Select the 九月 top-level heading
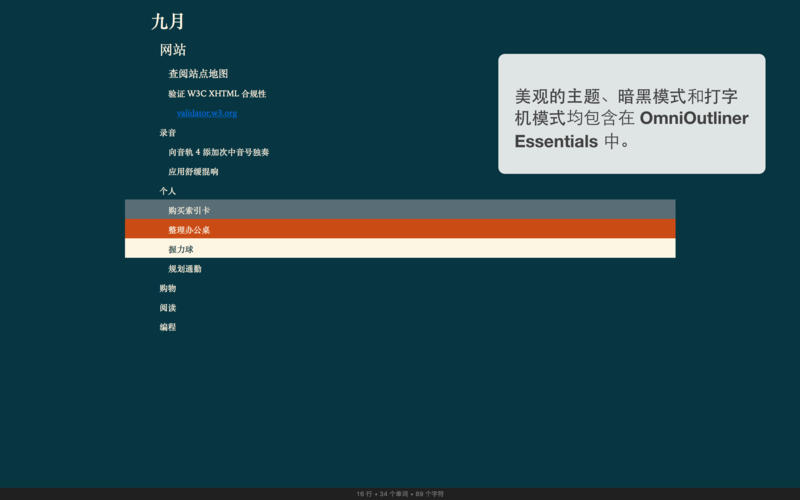This screenshot has height=500, width=800. coord(168,22)
